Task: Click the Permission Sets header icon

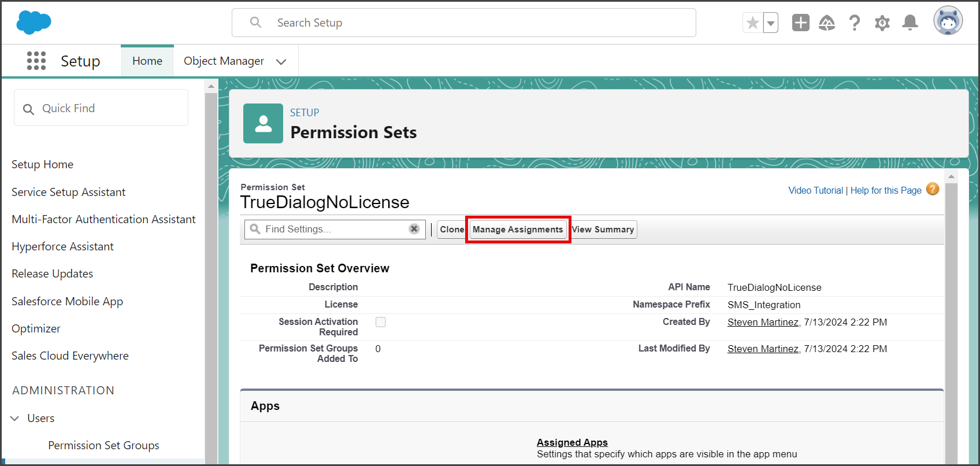Action: (263, 123)
